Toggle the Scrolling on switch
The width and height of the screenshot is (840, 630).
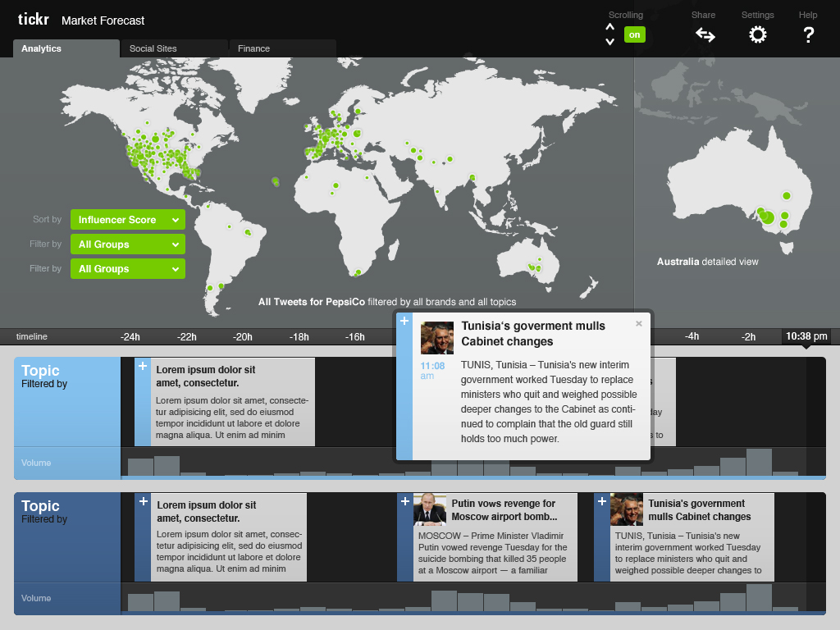pos(635,34)
